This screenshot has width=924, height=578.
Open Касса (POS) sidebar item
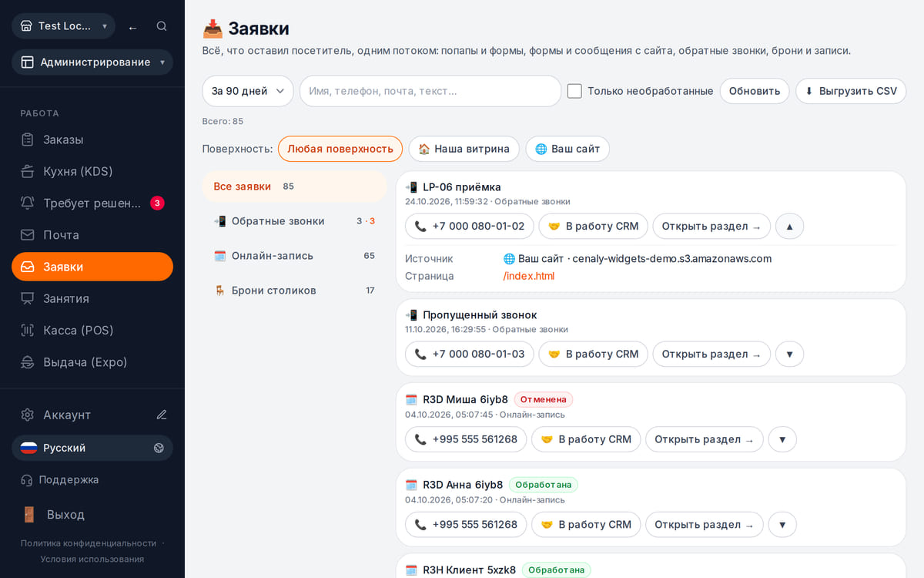coord(92,330)
